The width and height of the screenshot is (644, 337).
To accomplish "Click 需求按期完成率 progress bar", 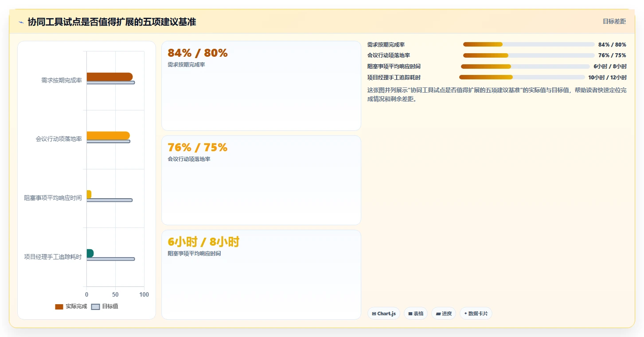I will tap(529, 44).
